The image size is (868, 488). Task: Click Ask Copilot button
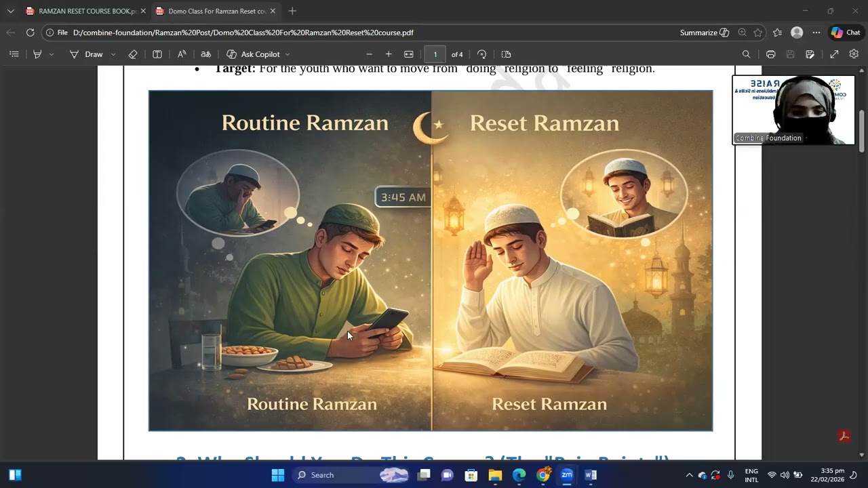point(253,54)
